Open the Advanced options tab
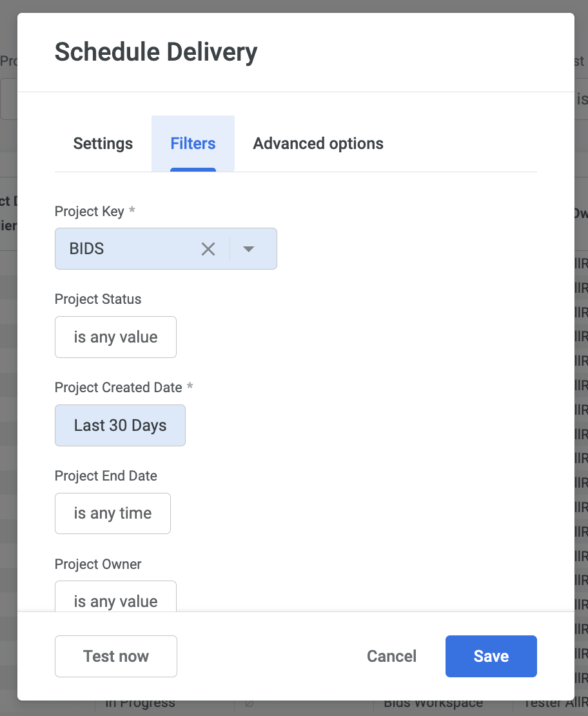 (318, 143)
